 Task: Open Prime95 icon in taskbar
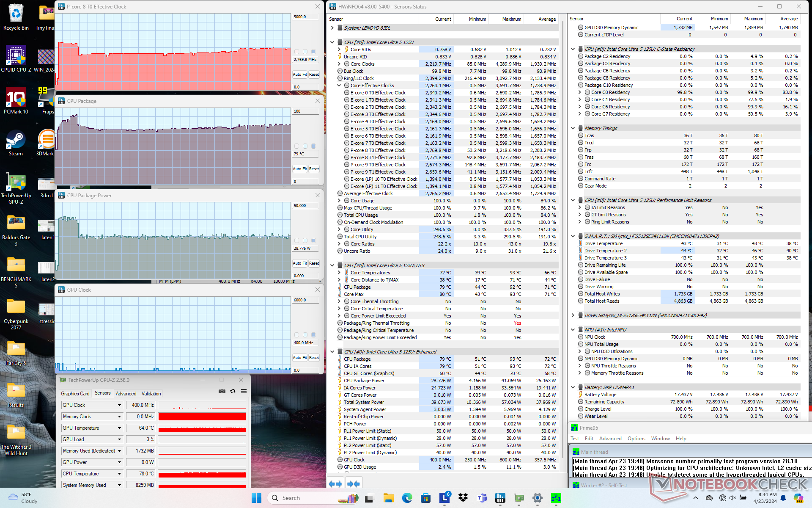pos(556,498)
